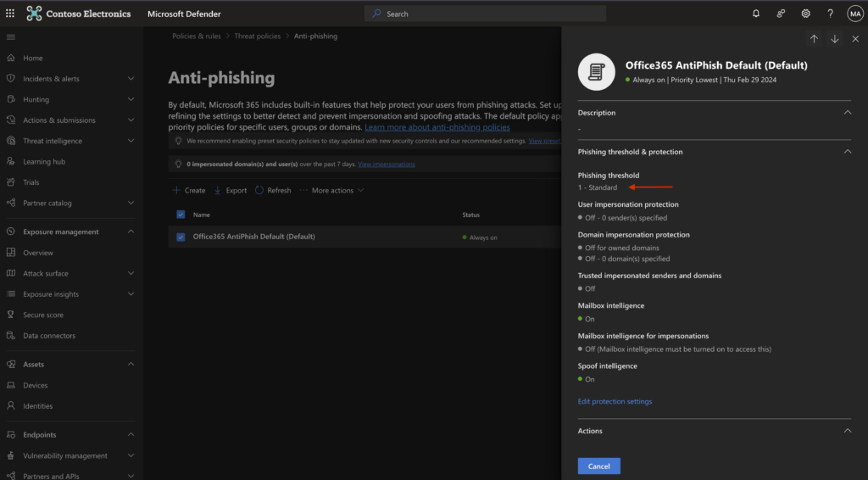Check the Office365 AntiPhish Default row checkbox

(x=181, y=237)
